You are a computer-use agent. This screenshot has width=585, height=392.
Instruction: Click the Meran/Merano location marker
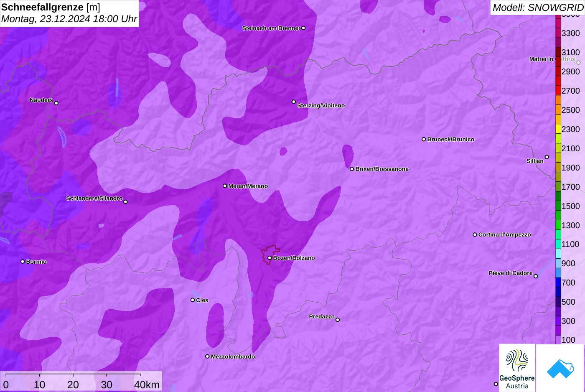pos(225,186)
